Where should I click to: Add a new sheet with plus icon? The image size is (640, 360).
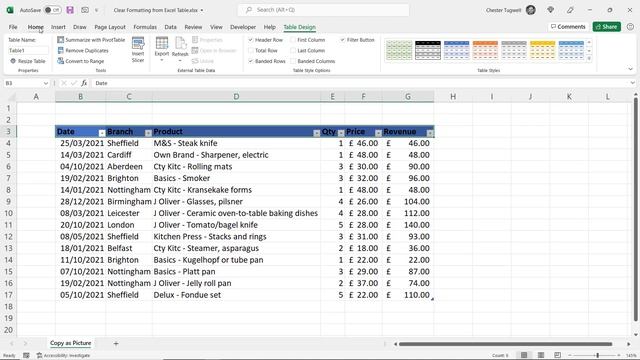pos(116,344)
